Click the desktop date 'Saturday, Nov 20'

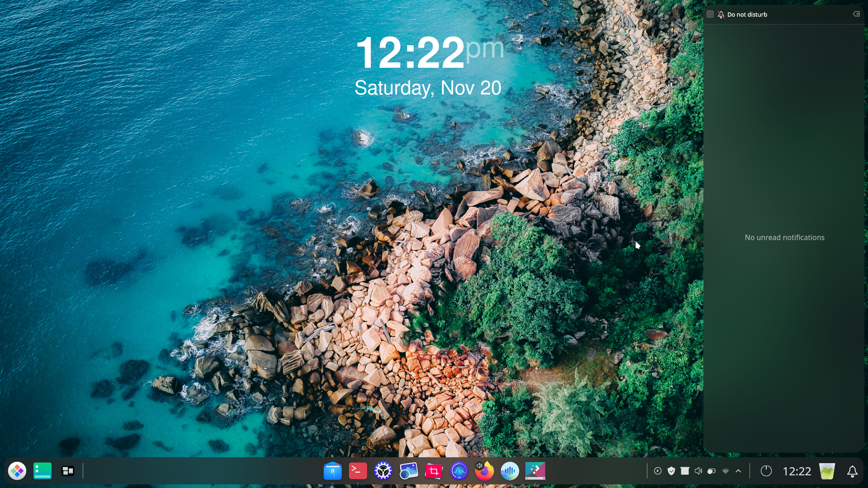pos(428,88)
